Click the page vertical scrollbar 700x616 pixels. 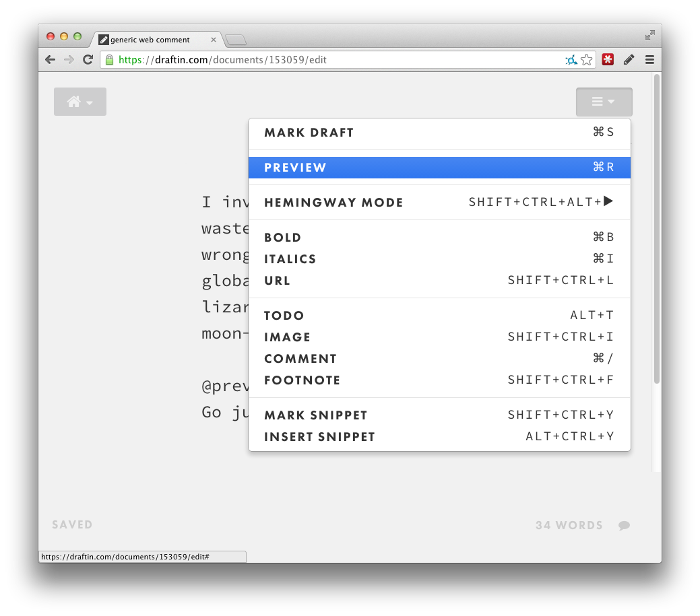(656, 228)
